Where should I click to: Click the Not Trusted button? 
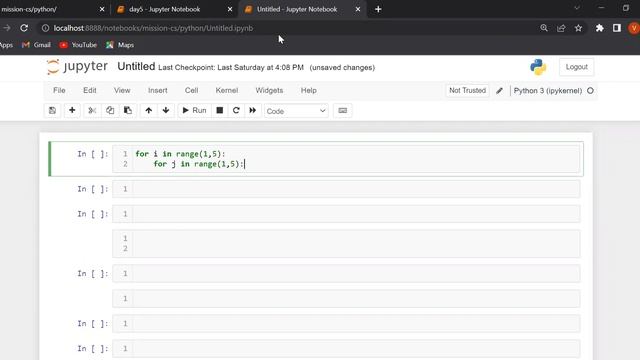coord(467,91)
